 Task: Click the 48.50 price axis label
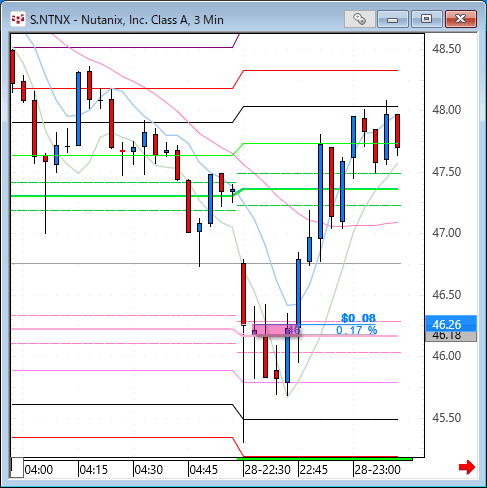446,49
